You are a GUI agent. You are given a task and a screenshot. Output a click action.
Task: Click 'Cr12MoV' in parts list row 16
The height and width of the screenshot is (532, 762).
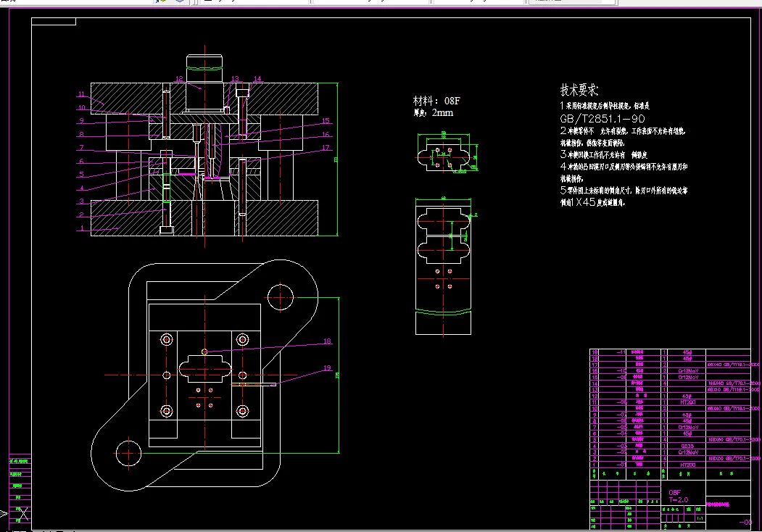[x=688, y=371]
